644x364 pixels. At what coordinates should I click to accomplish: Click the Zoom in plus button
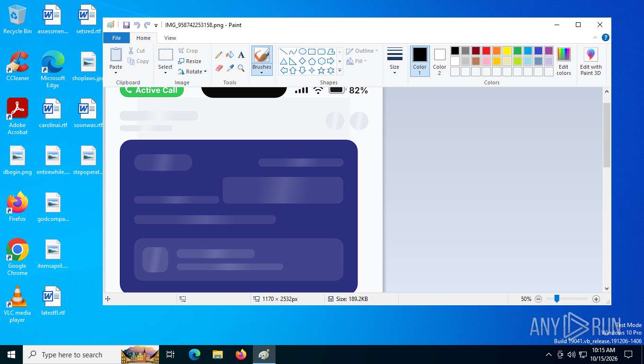596,299
